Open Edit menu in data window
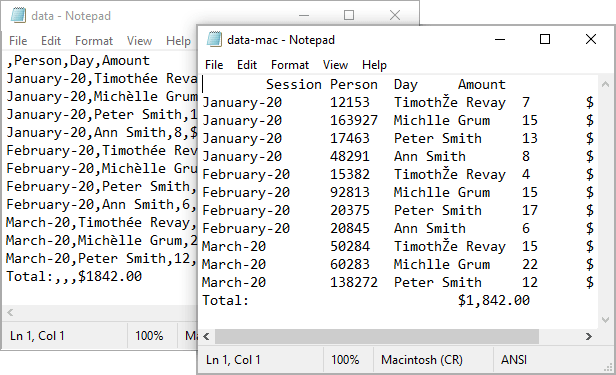The height and width of the screenshot is (375, 616). [51, 41]
